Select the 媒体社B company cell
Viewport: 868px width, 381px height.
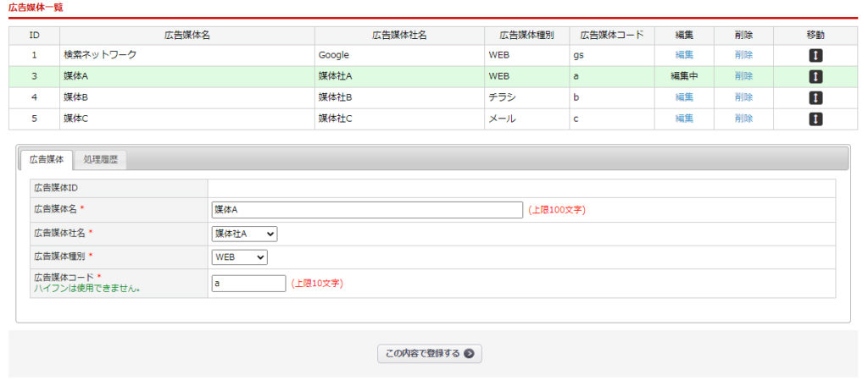[400, 98]
